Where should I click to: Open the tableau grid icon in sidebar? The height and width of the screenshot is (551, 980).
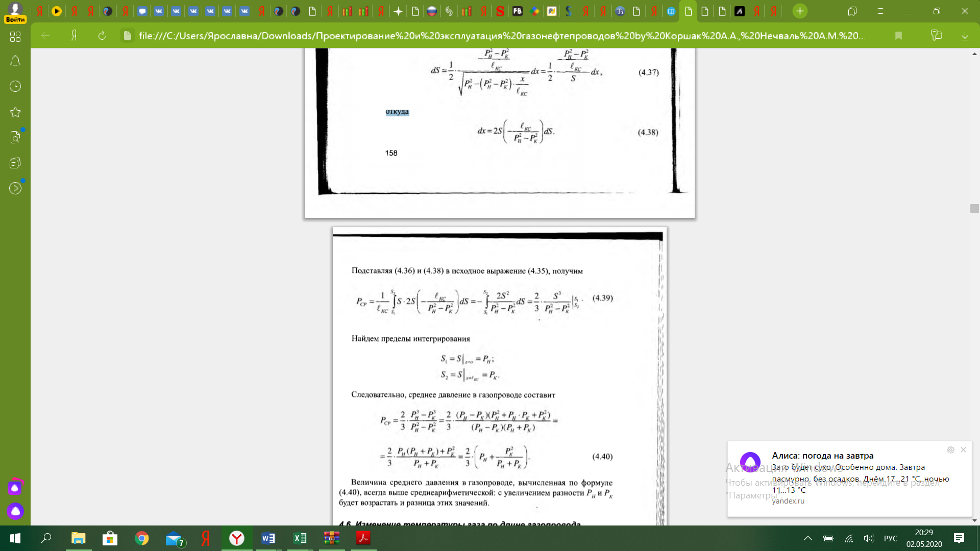15,37
